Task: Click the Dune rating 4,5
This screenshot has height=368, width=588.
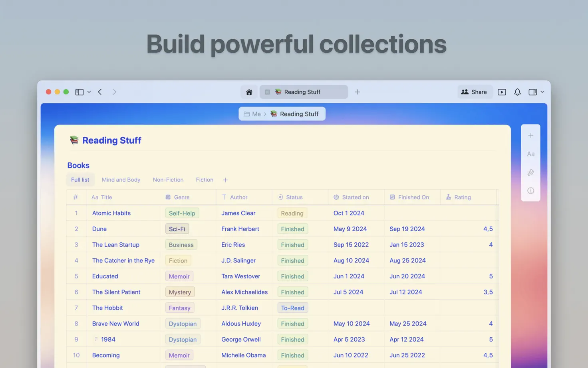Action: pos(488,229)
